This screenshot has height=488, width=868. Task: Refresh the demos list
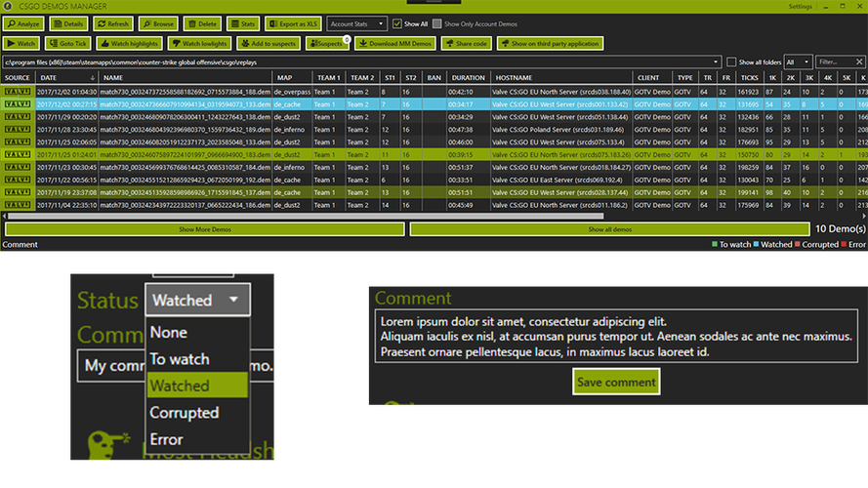tap(113, 23)
